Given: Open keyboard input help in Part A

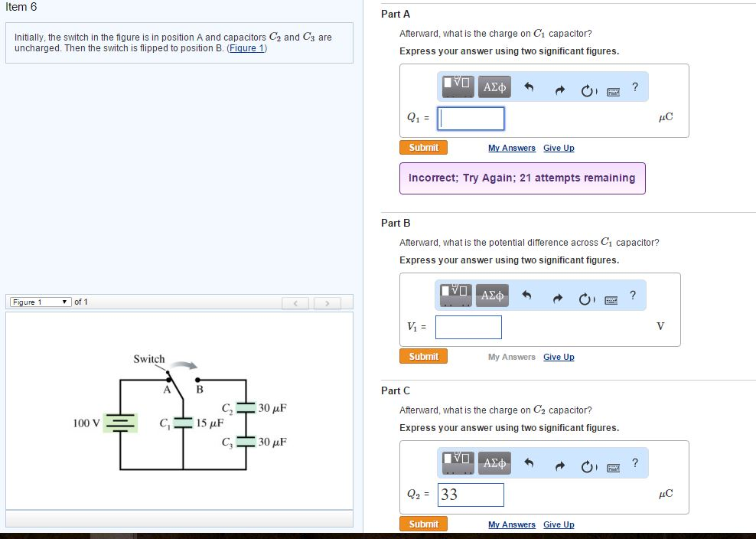Looking at the screenshot, I should [x=613, y=87].
